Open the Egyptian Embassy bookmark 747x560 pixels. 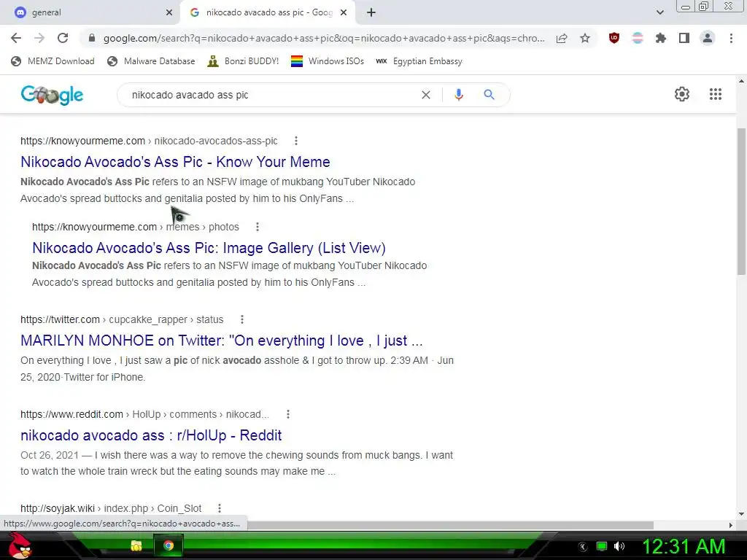click(419, 61)
